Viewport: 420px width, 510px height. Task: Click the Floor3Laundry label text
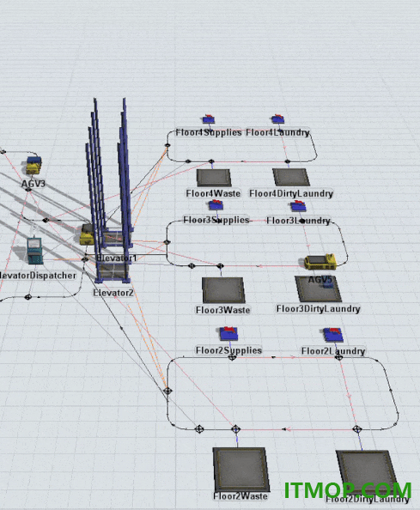[x=298, y=221]
